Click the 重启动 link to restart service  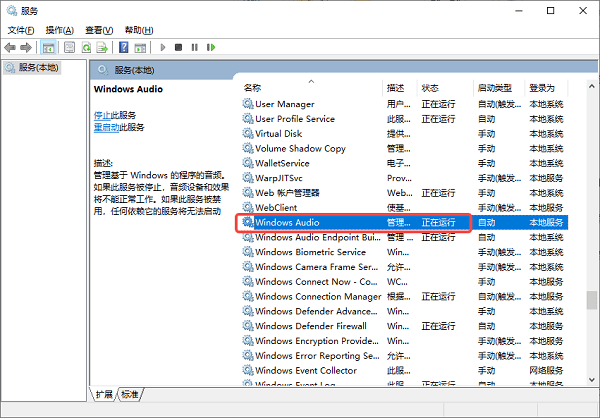[105, 127]
